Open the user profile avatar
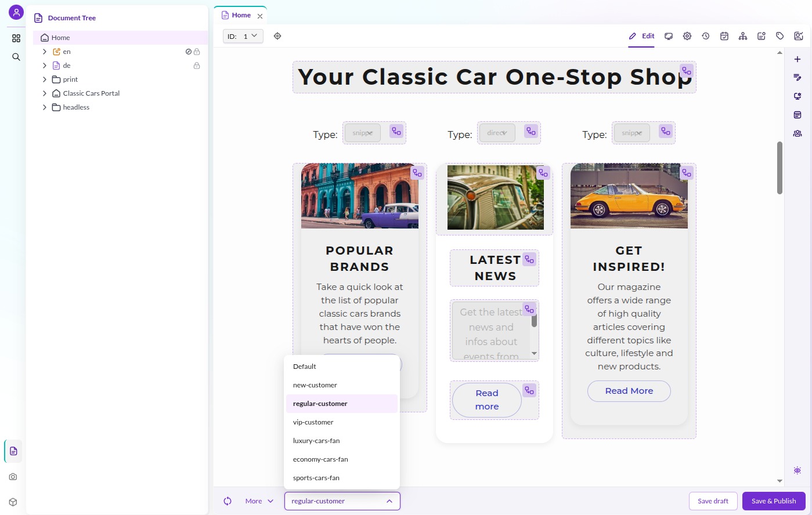812x515 pixels. tap(16, 12)
